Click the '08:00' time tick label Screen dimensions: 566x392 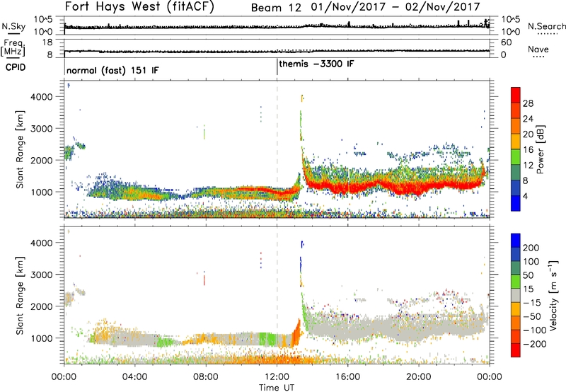point(206,377)
